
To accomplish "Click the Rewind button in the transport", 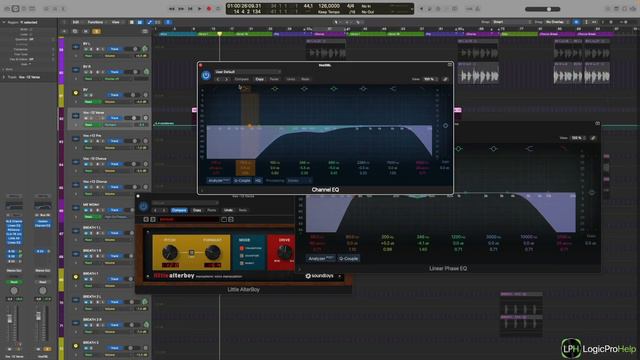I will (x=172, y=9).
